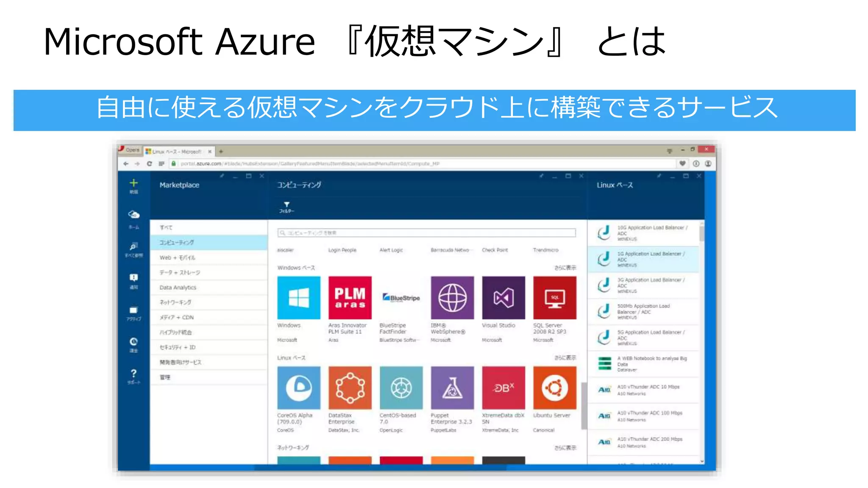The height and width of the screenshot is (488, 868).
Task: Select the BlueStripe FactFinder tile
Action: [x=401, y=298]
